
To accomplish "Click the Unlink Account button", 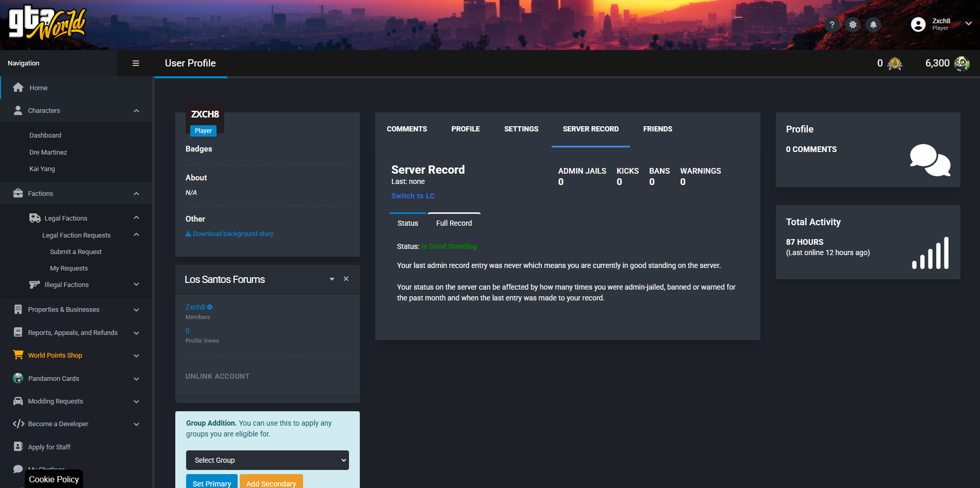I will tap(218, 377).
